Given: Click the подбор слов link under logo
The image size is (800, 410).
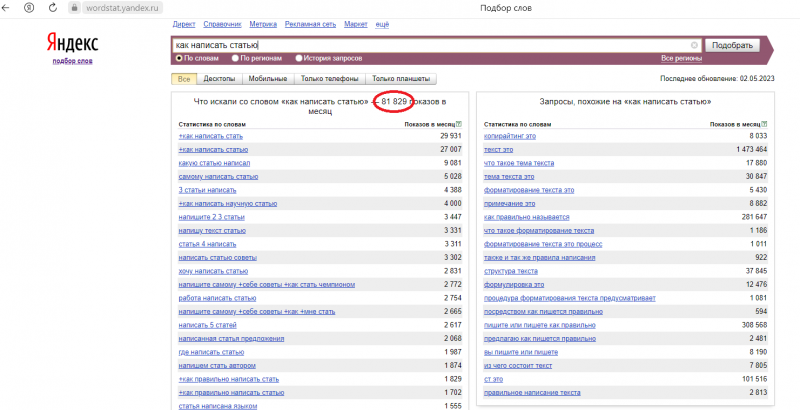Looking at the screenshot, I should click(x=72, y=61).
